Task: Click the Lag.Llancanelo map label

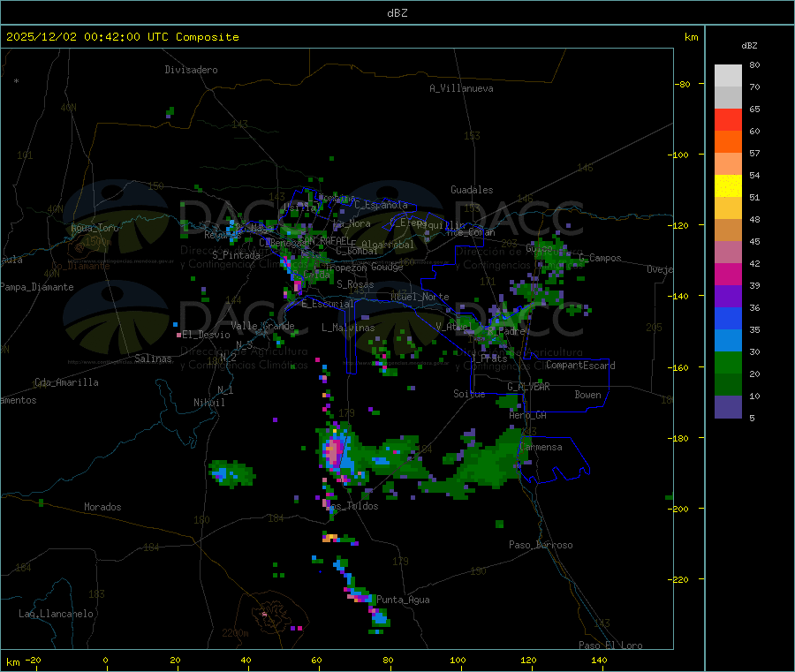Action: (56, 614)
